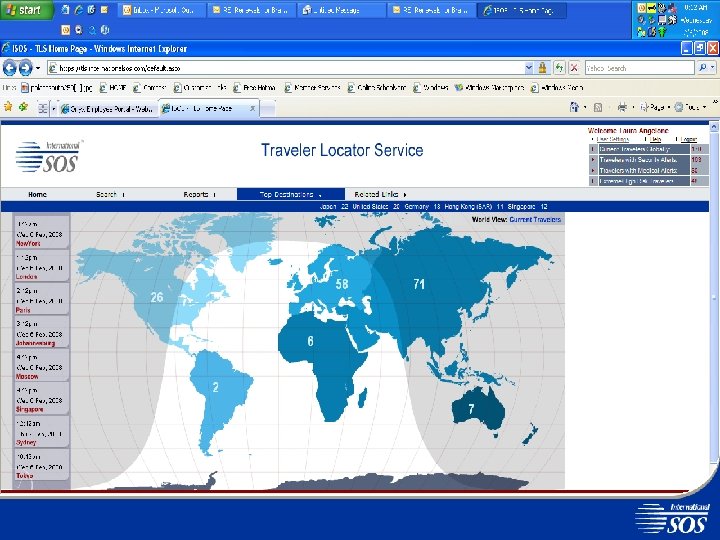Open the Tools menu dropdown
The image size is (720, 540).
coord(690,107)
